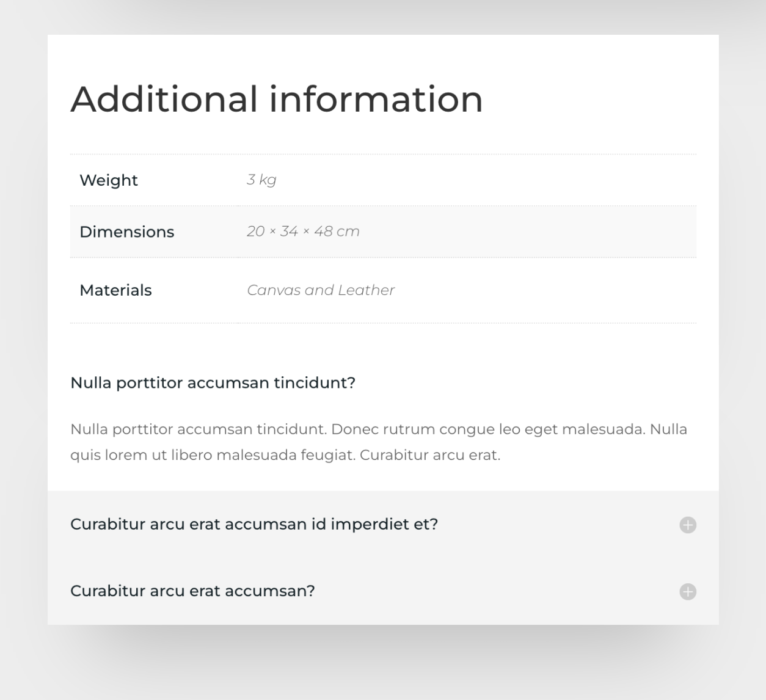Expand the 'Curabitur arcu erat accumsan id imperdiet et?' question
Image resolution: width=766 pixels, height=700 pixels.
coord(254,524)
